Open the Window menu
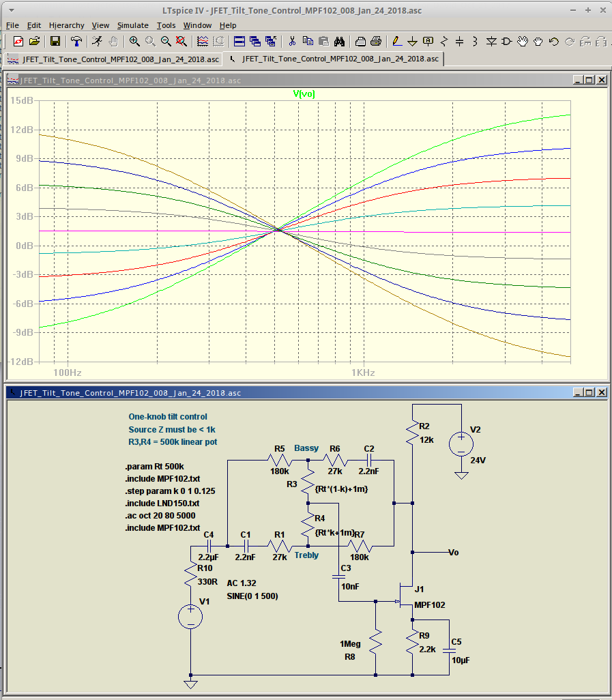612x700 pixels. click(x=197, y=25)
